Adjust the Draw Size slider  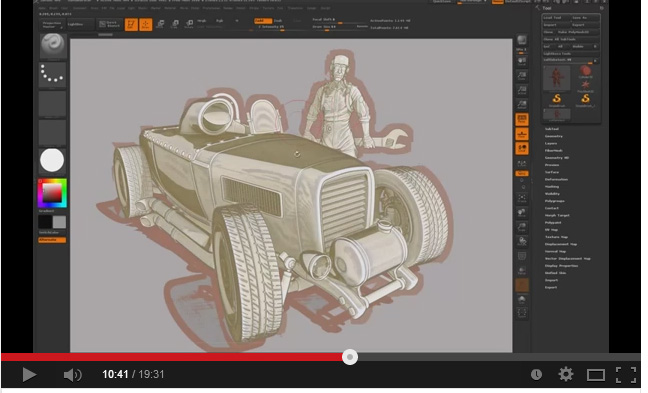(x=340, y=27)
